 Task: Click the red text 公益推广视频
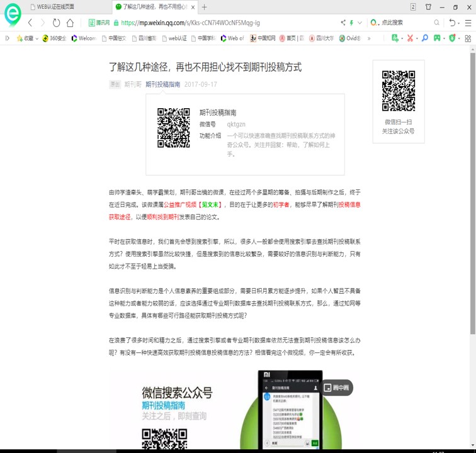(180, 205)
